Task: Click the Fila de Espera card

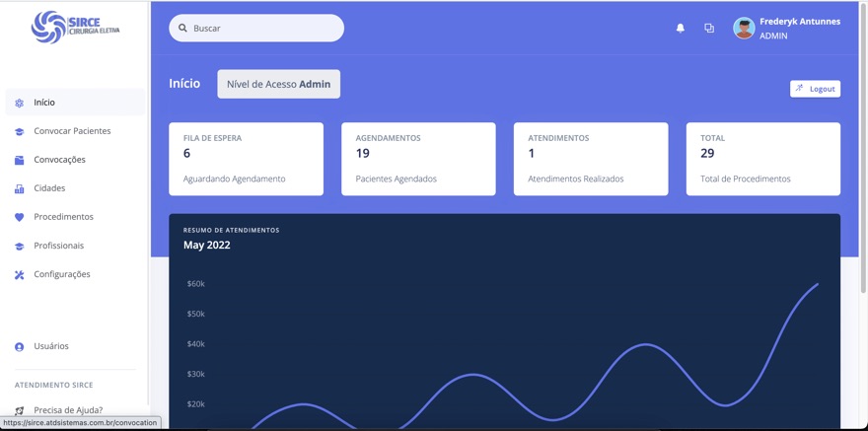Action: 246,159
